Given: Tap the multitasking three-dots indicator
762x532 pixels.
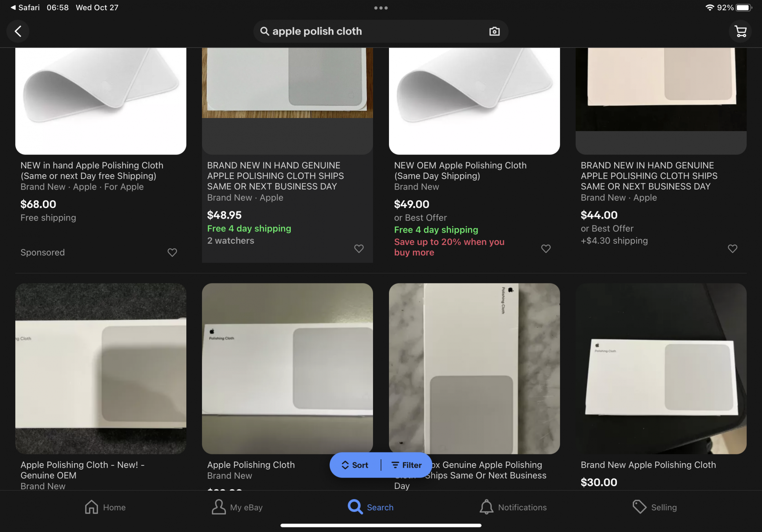Looking at the screenshot, I should coord(381,8).
